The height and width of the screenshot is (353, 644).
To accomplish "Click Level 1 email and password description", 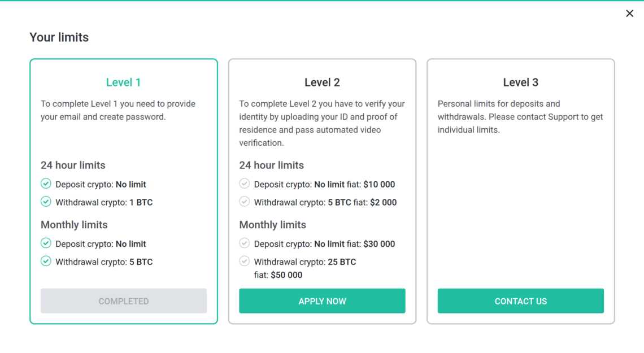I will [x=118, y=110].
